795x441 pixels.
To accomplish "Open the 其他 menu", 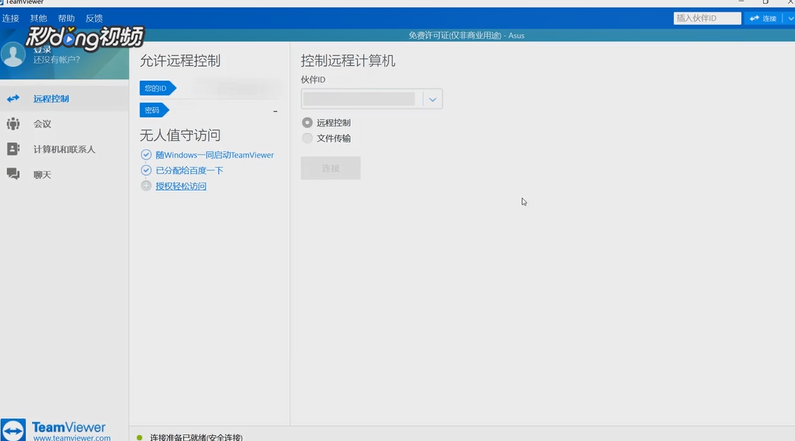I will tap(39, 19).
